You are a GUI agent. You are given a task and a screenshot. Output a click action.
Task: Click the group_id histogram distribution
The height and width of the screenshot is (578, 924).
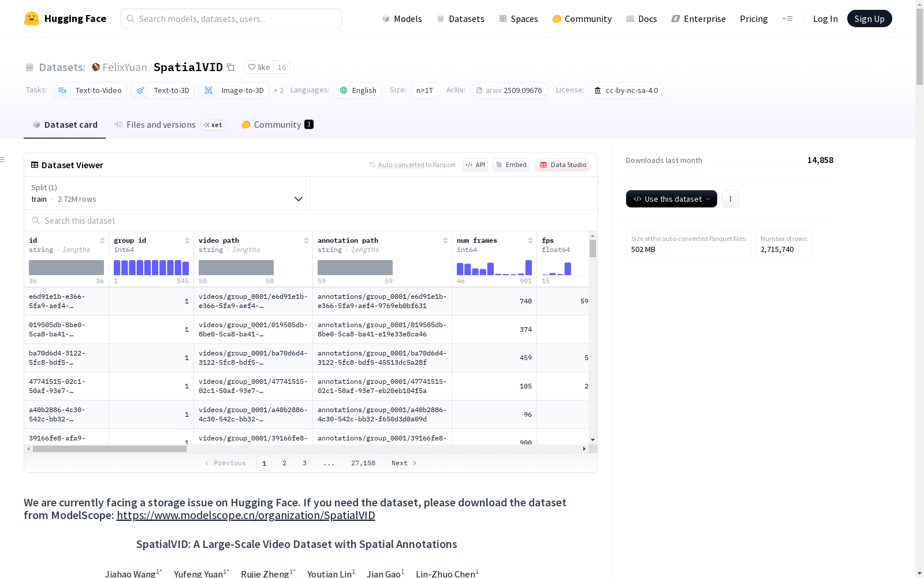pyautogui.click(x=151, y=268)
